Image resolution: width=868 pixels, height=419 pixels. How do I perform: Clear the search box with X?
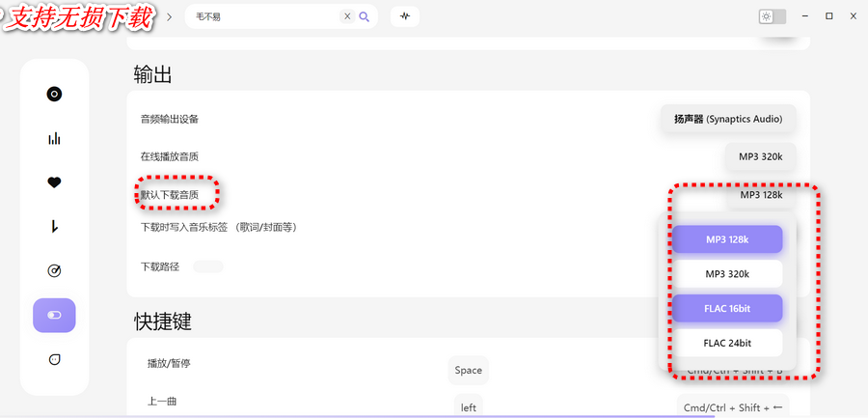[347, 16]
